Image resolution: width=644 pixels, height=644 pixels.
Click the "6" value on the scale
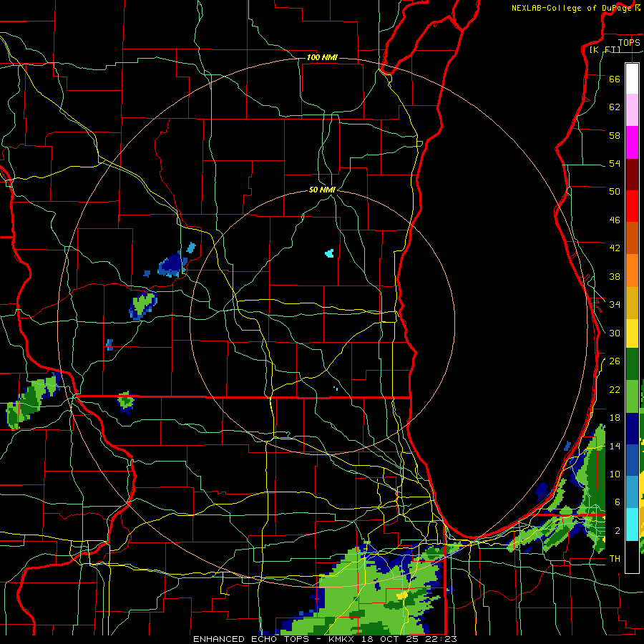click(x=618, y=502)
